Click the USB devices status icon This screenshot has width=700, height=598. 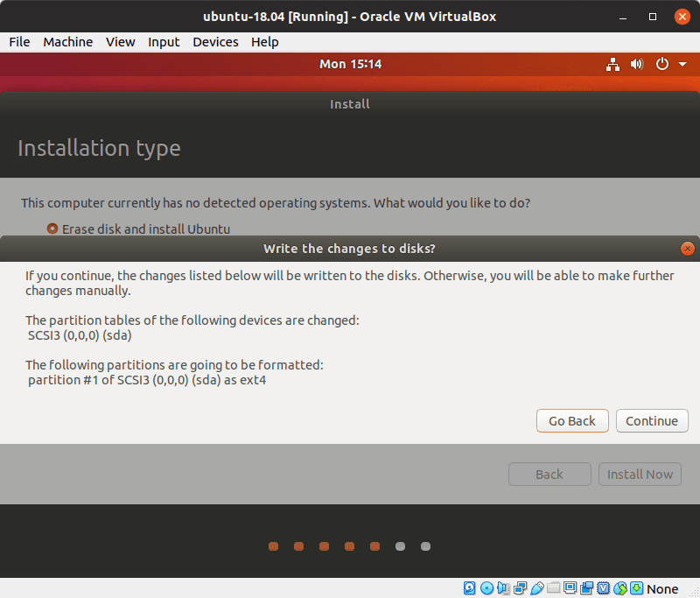pyautogui.click(x=537, y=588)
